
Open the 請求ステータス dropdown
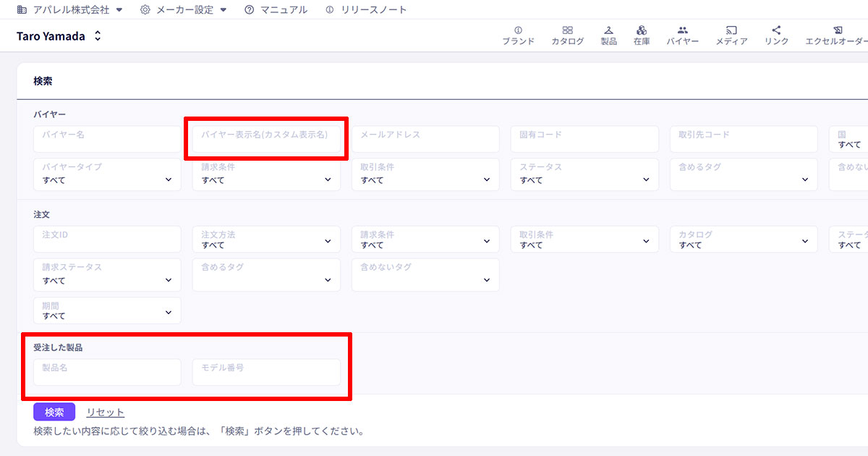(107, 275)
